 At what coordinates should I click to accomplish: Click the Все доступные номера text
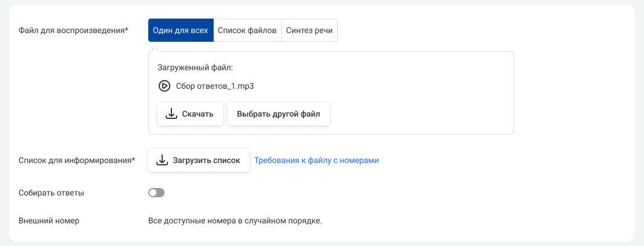pos(235,220)
